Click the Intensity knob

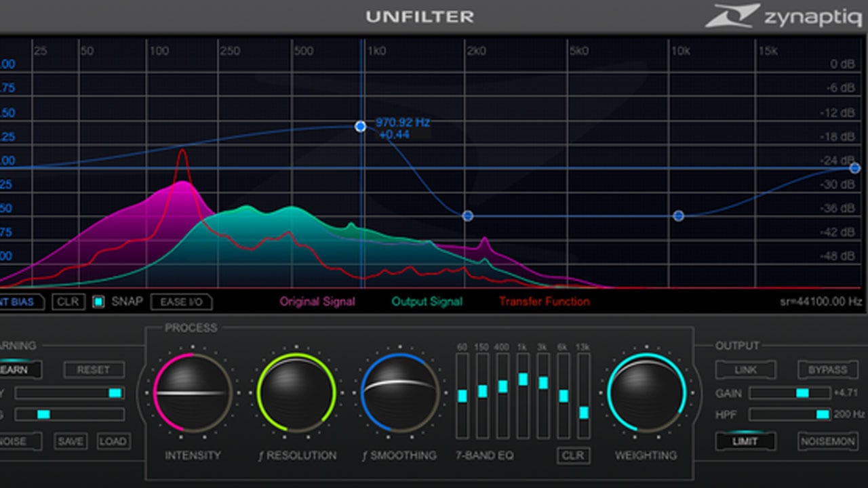coord(193,392)
